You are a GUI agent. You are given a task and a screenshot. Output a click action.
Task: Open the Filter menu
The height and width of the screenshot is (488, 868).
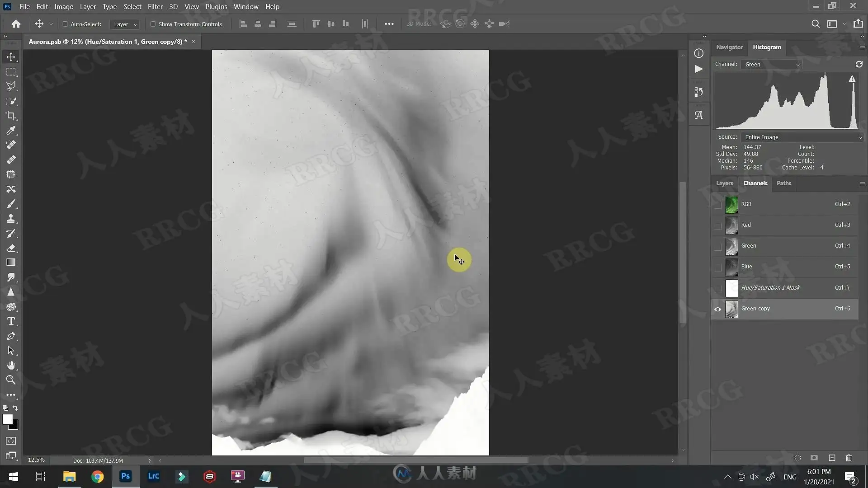click(155, 7)
